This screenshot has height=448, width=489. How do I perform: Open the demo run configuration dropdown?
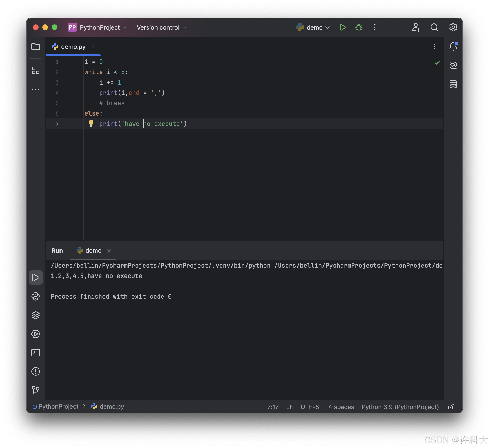pos(313,27)
